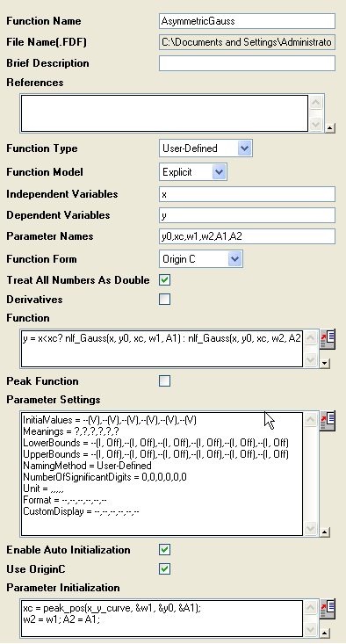Click the Function Name input field
Screen dimensions: 346x644
click(x=247, y=21)
